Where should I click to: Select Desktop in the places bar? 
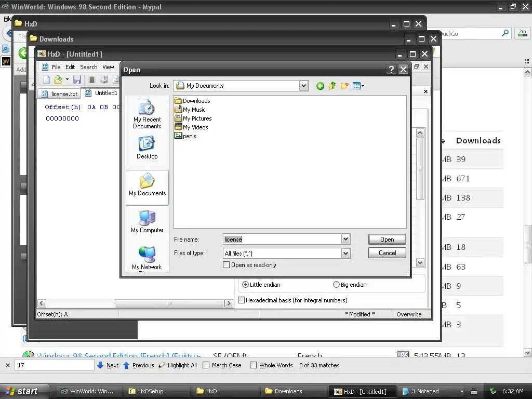[x=147, y=148]
